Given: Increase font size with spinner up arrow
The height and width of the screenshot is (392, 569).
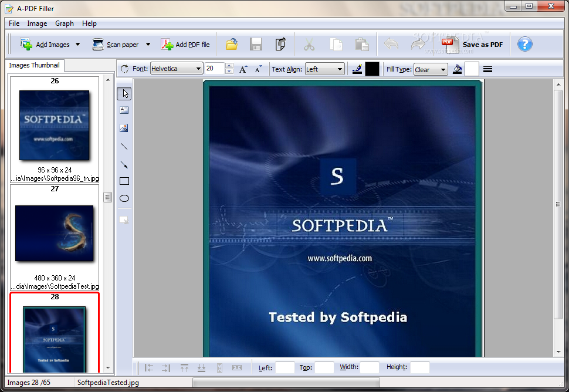Looking at the screenshot, I should [229, 66].
